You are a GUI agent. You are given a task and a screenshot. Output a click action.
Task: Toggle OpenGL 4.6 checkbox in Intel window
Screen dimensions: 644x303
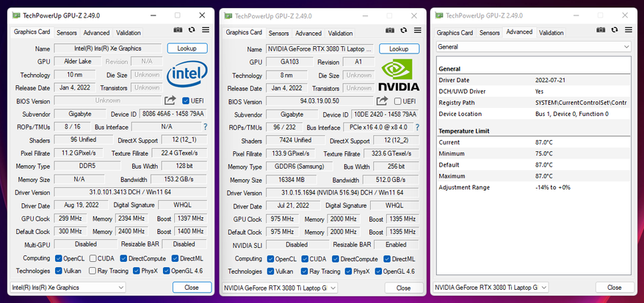[x=167, y=271]
